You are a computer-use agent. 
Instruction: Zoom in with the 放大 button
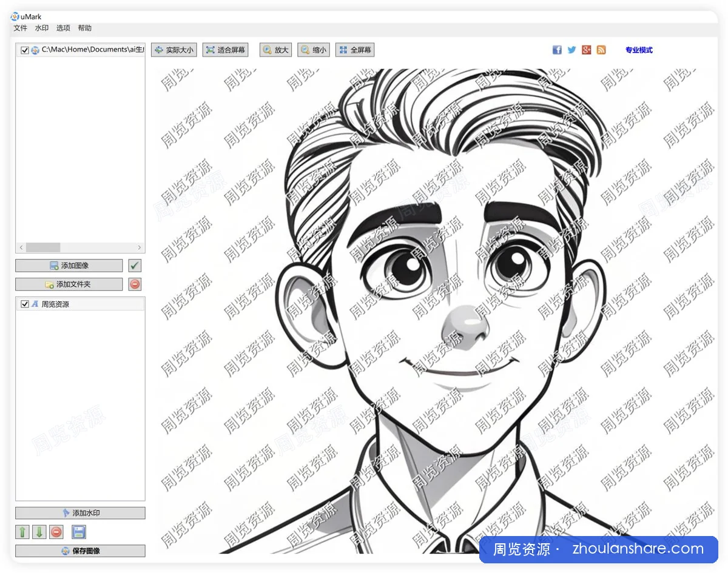(275, 50)
